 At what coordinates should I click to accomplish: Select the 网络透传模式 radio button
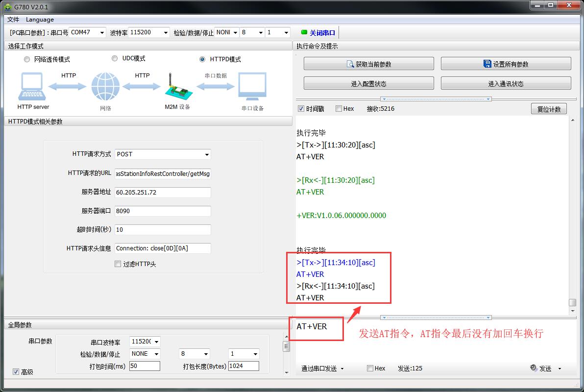pos(27,59)
